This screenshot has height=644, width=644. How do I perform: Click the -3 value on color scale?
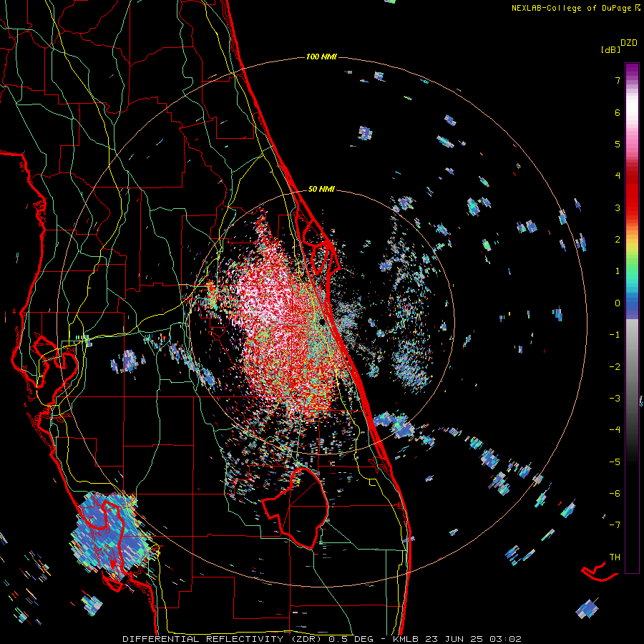click(x=615, y=399)
